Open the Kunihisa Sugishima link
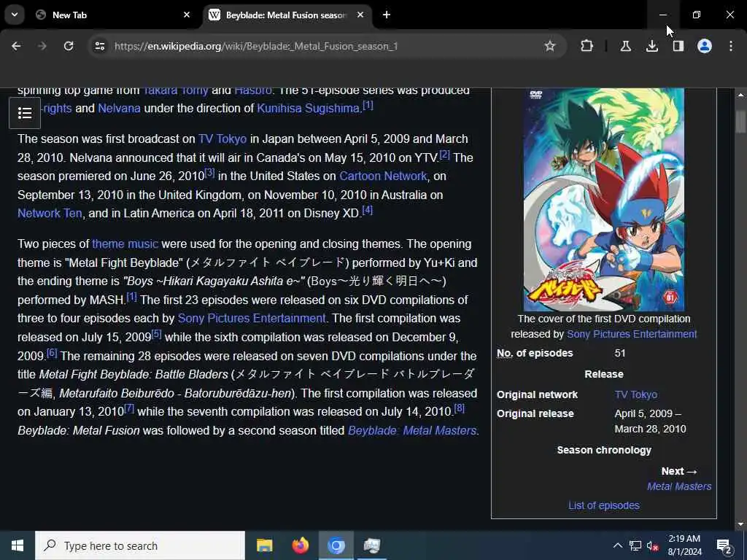This screenshot has height=560, width=747. 308,108
